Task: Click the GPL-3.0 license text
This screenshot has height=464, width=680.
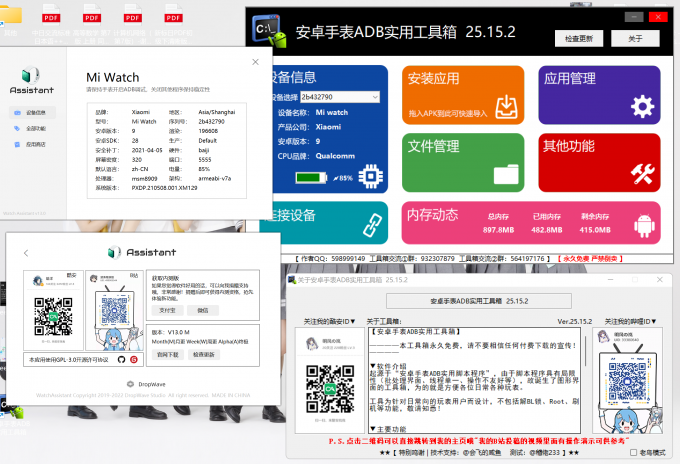Action: point(69,360)
